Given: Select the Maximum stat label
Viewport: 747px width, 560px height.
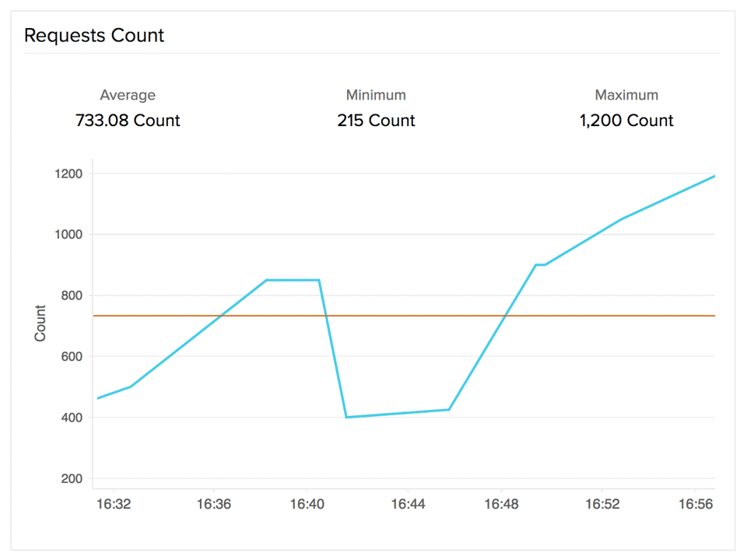Looking at the screenshot, I should click(x=626, y=95).
